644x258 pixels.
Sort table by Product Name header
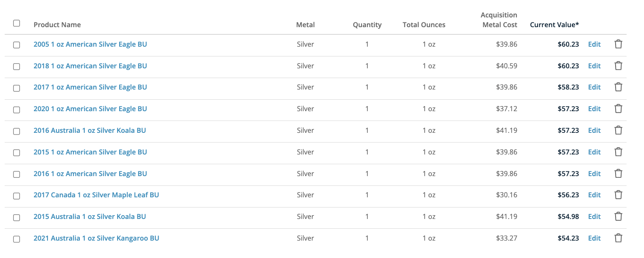pos(57,25)
